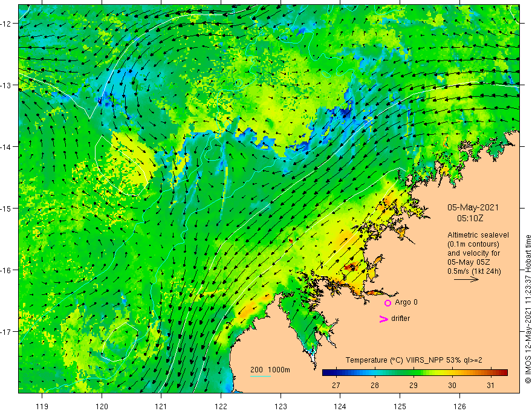Image resolution: width=532 pixels, height=411 pixels.
Task: Click the magenta Argo circle legend marker
Action: 388,303
